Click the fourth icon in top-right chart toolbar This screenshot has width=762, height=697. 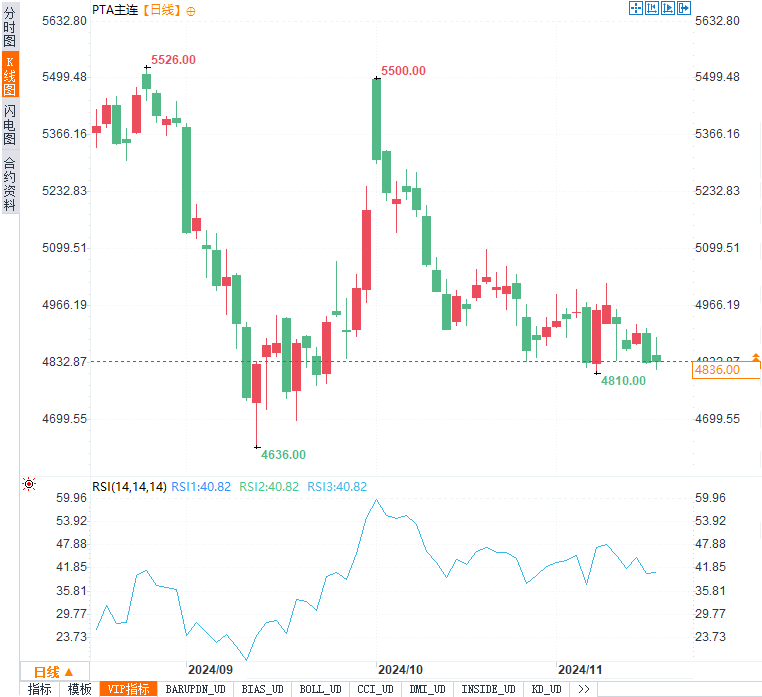click(x=683, y=9)
